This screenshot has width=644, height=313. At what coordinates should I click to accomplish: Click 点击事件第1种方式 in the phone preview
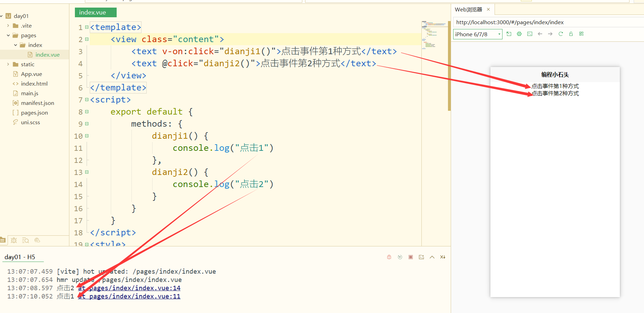(555, 86)
